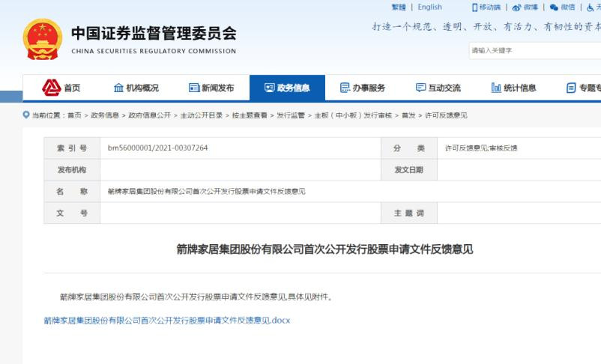Select the 政务信息 active tab
This screenshot has height=364, width=601.
287,88
